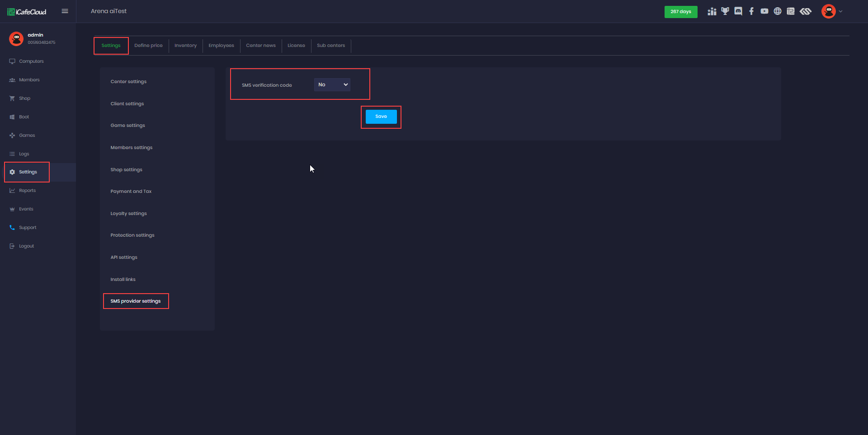Screen dimensions: 868x435
Task: Open the star leaderboard ranking icon
Action: pos(712,11)
